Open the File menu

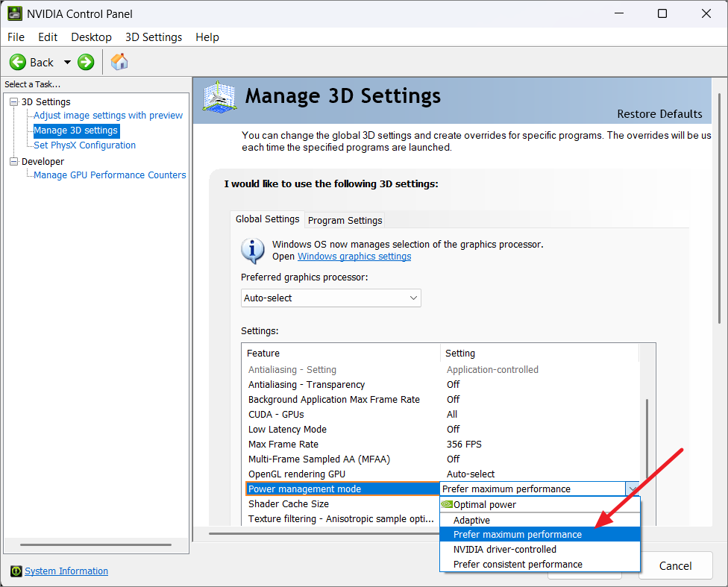[x=16, y=37]
